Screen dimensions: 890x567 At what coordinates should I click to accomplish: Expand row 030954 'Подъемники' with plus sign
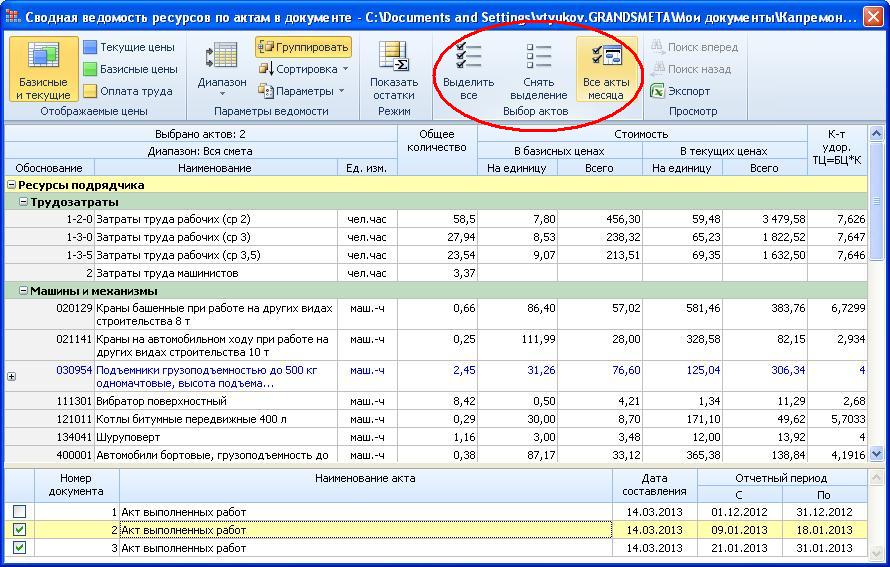tap(12, 377)
